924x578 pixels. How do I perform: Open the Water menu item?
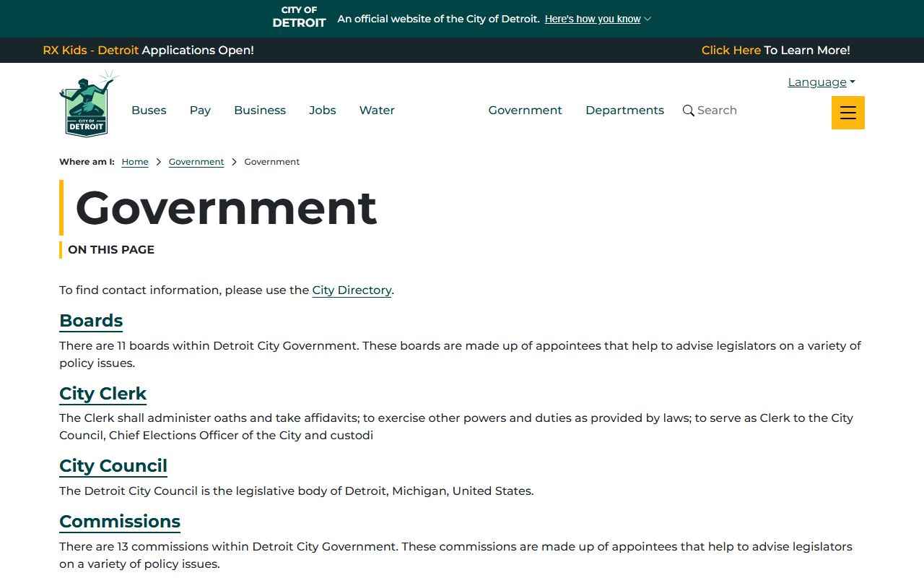pos(377,111)
